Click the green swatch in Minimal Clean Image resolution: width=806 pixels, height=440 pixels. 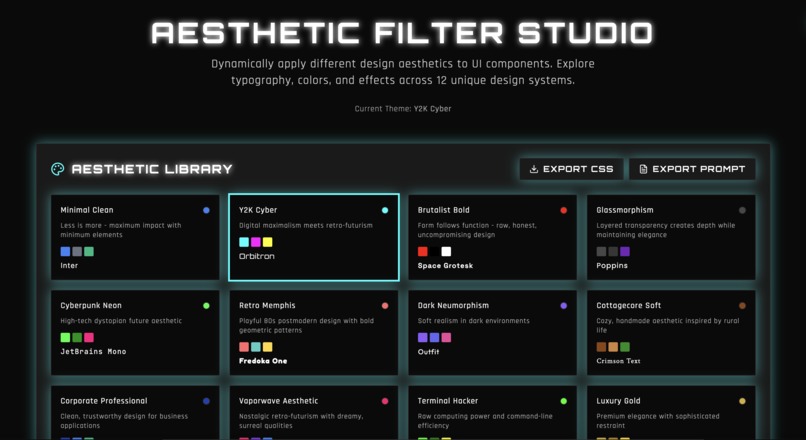(x=89, y=251)
